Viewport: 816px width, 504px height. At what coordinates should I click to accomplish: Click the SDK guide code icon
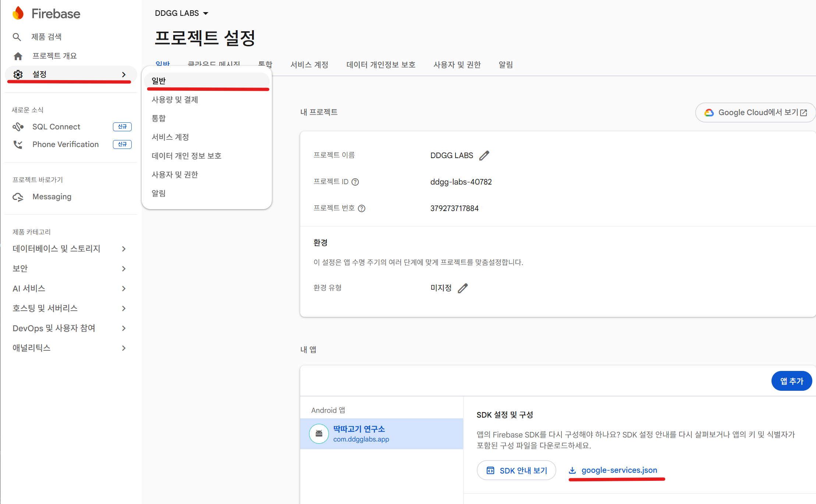pyautogui.click(x=490, y=471)
